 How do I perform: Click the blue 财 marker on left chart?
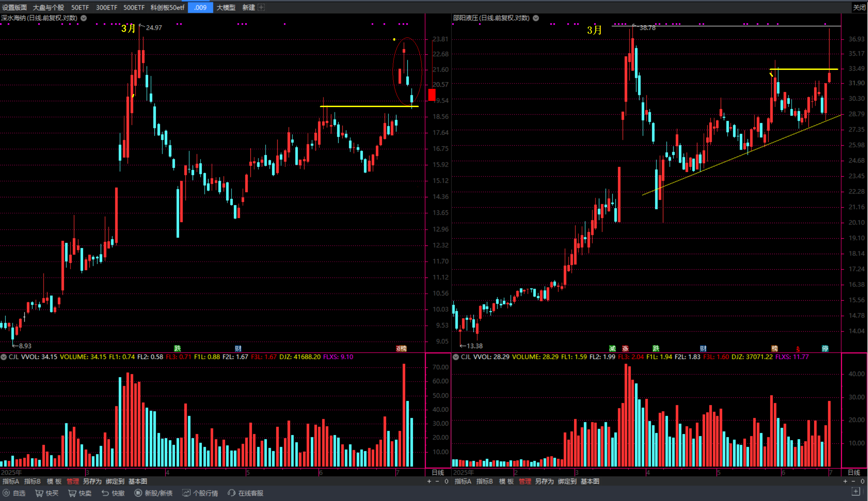pos(238,348)
